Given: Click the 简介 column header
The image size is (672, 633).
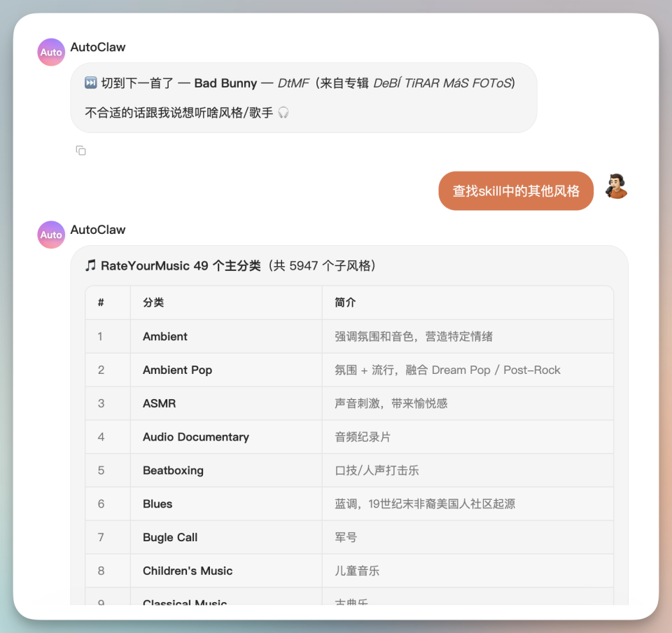Looking at the screenshot, I should [x=341, y=302].
